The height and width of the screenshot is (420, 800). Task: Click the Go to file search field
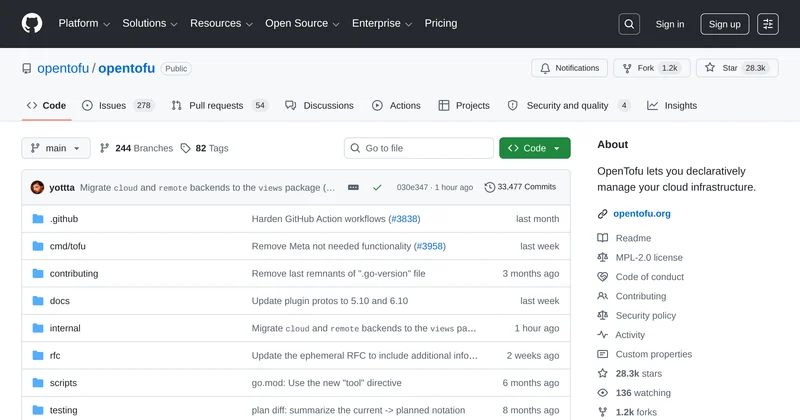point(418,148)
